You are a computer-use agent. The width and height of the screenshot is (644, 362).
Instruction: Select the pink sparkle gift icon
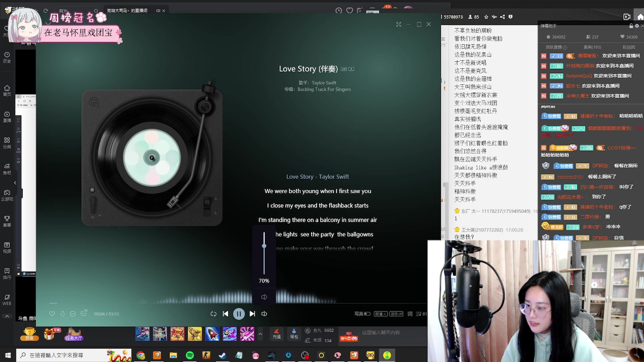(x=247, y=334)
